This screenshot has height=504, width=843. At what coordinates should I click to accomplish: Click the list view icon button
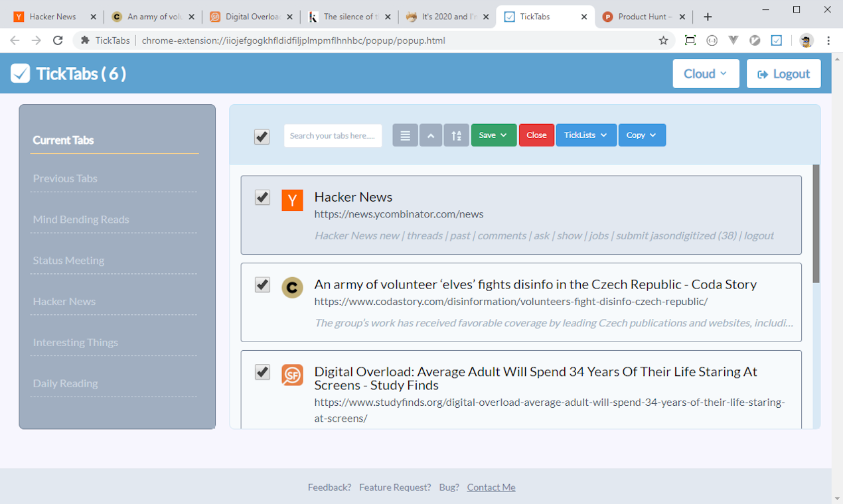point(405,135)
